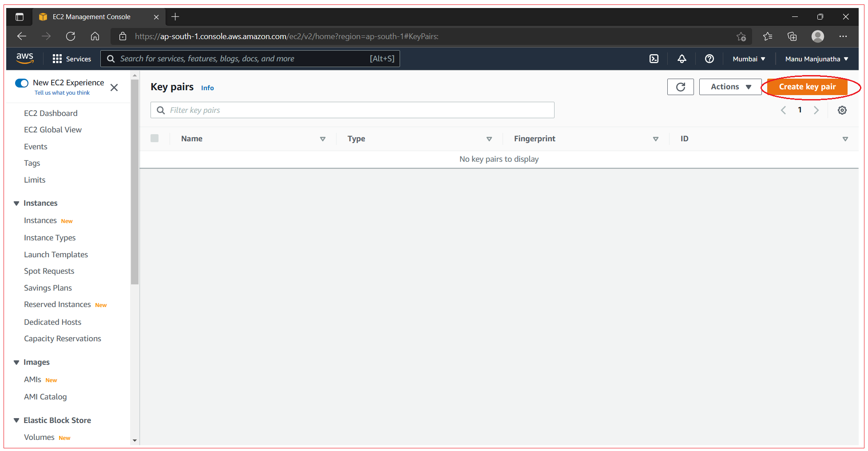
Task: Dismiss the New EC2 Experience panel
Action: (x=114, y=88)
